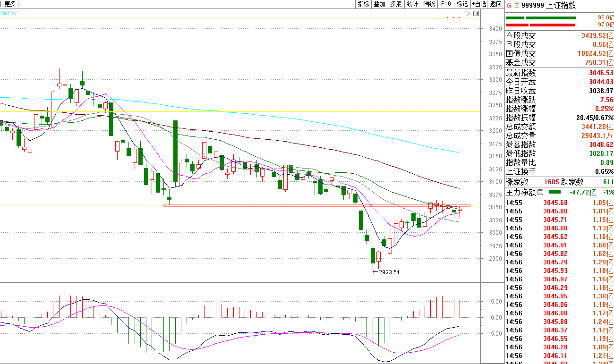Click the green three-line list icon
This screenshot has height=364, width=614.
click(x=517, y=6)
